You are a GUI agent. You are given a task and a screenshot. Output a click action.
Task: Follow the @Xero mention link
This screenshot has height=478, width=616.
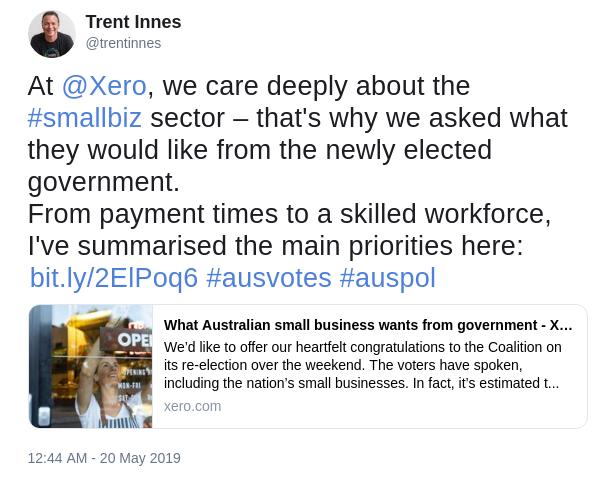104,86
